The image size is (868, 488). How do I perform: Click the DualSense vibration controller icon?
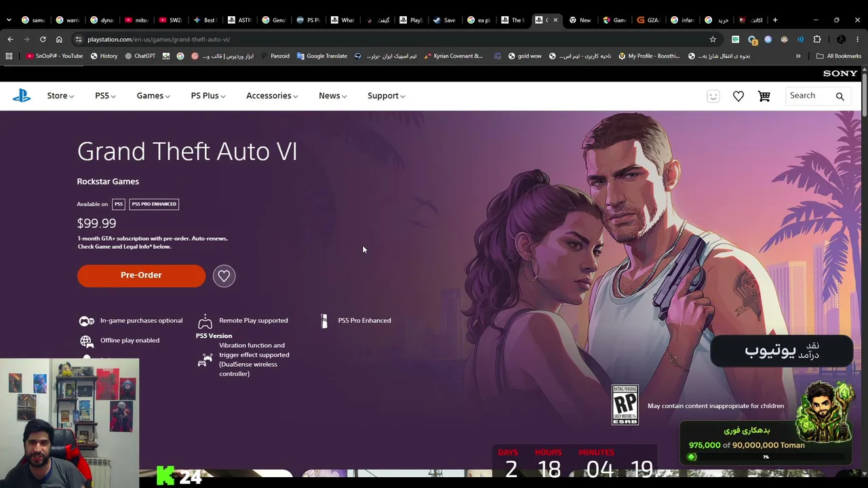click(x=204, y=360)
